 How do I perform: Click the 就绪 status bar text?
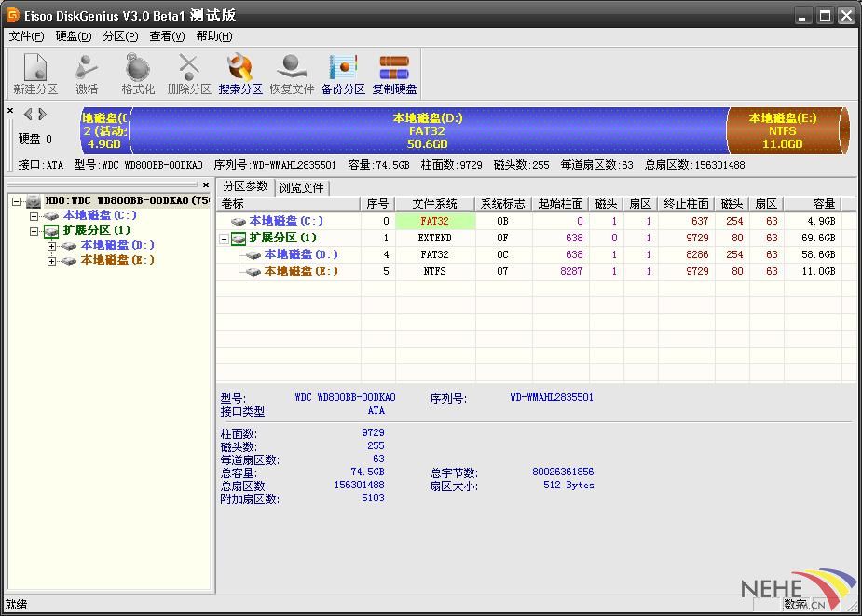click(16, 605)
